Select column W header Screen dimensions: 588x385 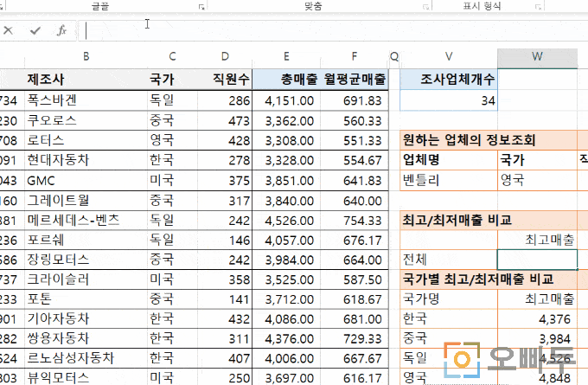(537, 56)
